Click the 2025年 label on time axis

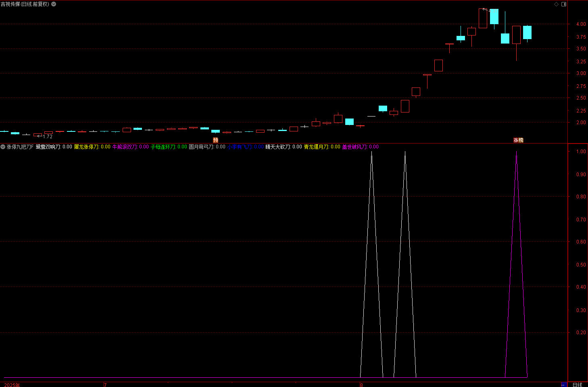point(12,385)
